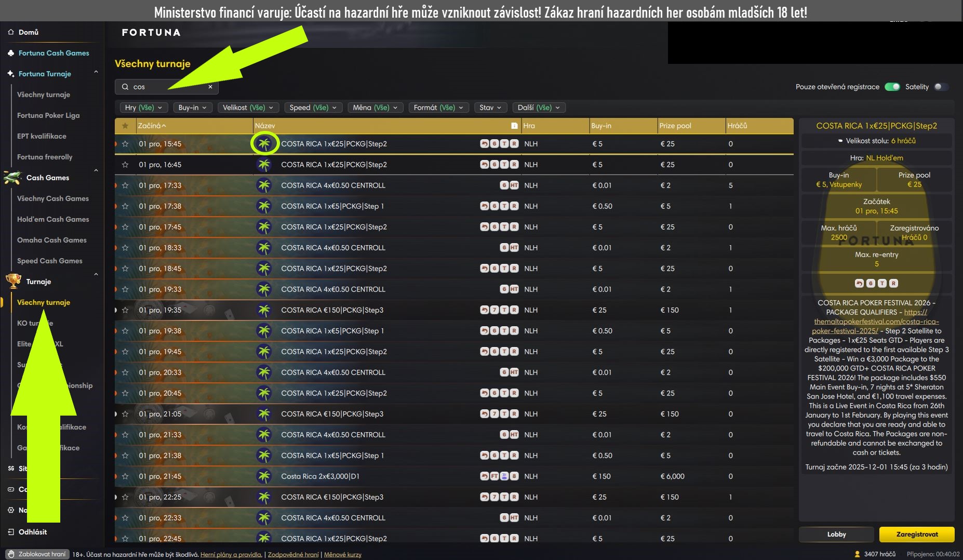
Task: Open the Formát filter dropdown
Action: [x=438, y=108]
